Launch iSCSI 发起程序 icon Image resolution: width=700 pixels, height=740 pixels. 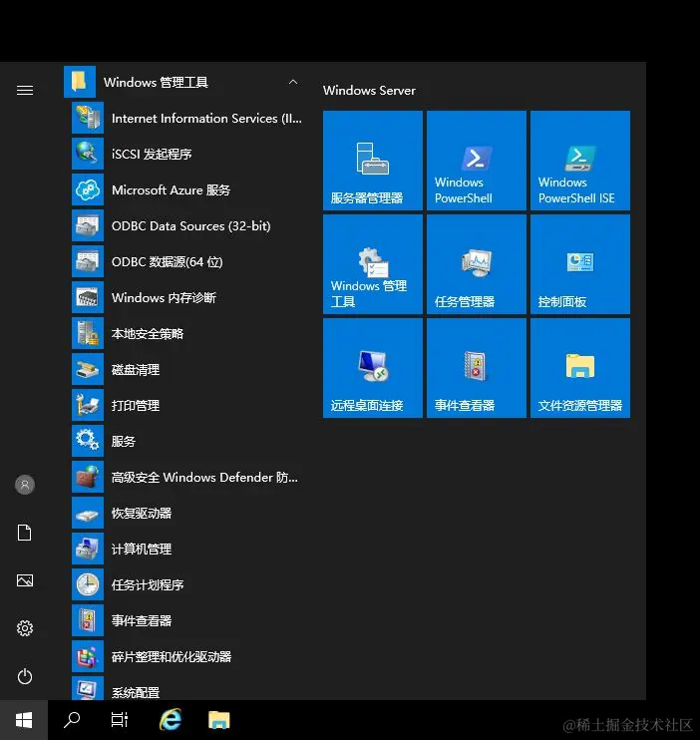(88, 154)
